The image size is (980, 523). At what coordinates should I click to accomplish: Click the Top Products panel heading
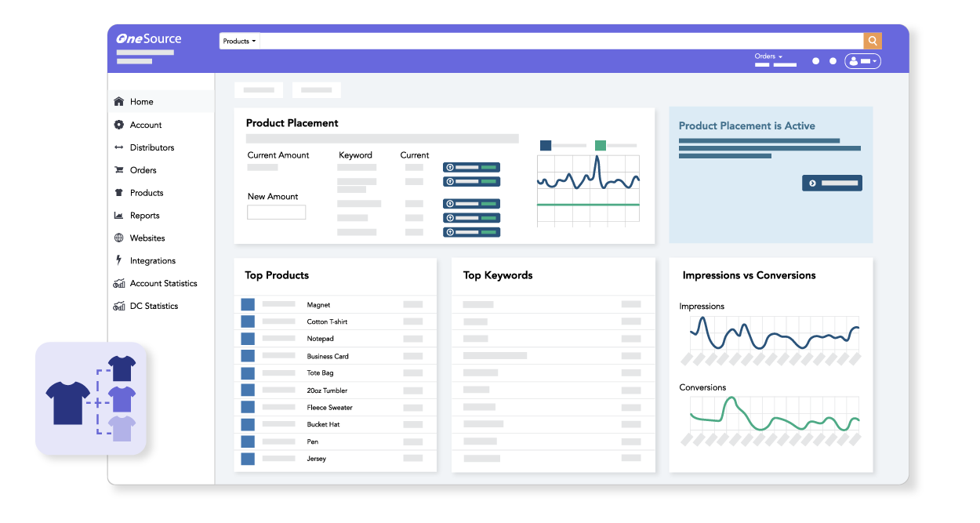point(277,275)
